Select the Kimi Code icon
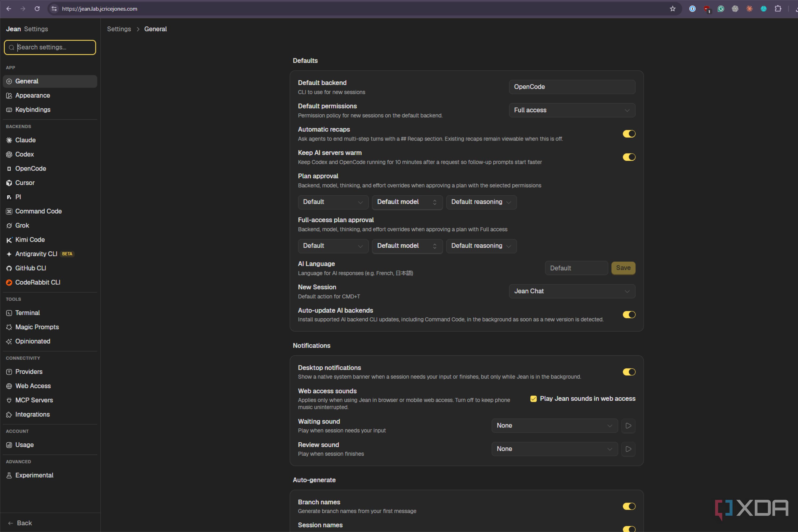Image resolution: width=798 pixels, height=532 pixels. (x=9, y=240)
